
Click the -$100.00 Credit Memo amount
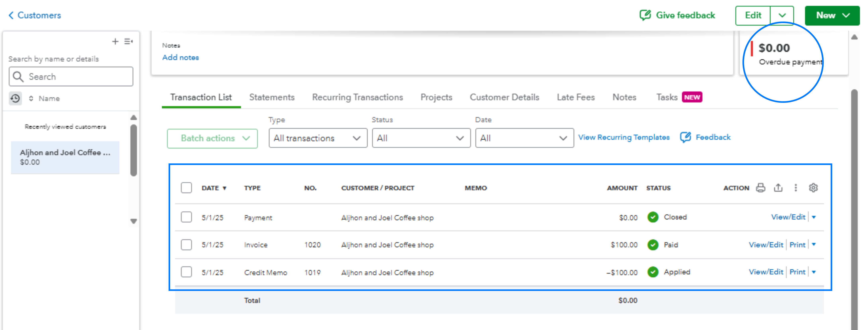coord(622,272)
